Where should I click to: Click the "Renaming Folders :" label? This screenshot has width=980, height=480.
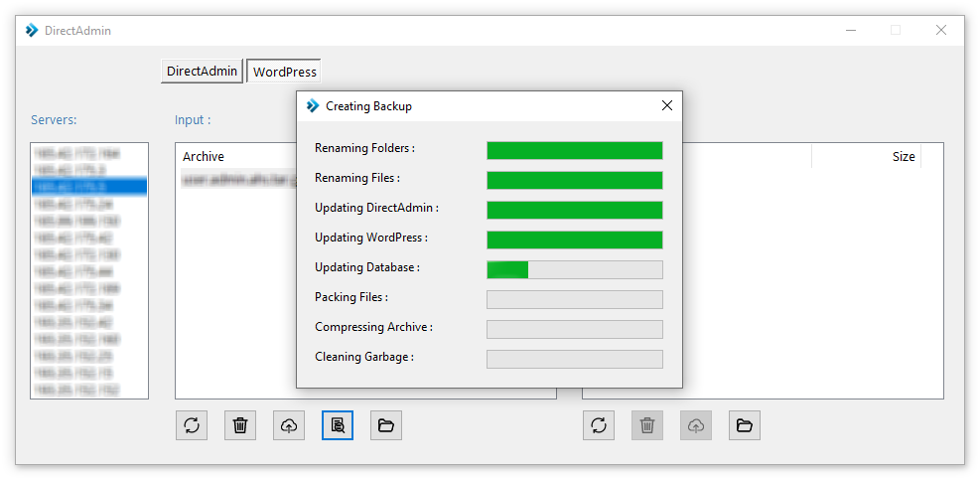(365, 148)
